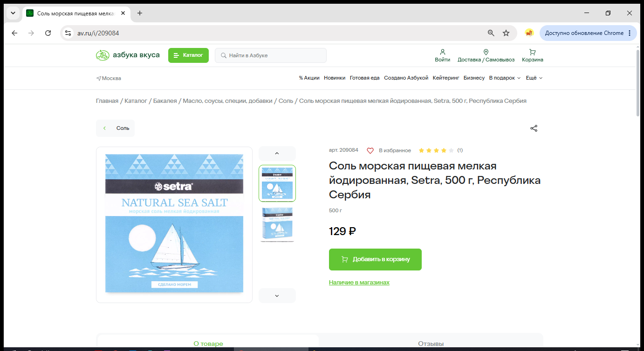Change the Москва city selection
This screenshot has width=644, height=351.
(x=109, y=78)
